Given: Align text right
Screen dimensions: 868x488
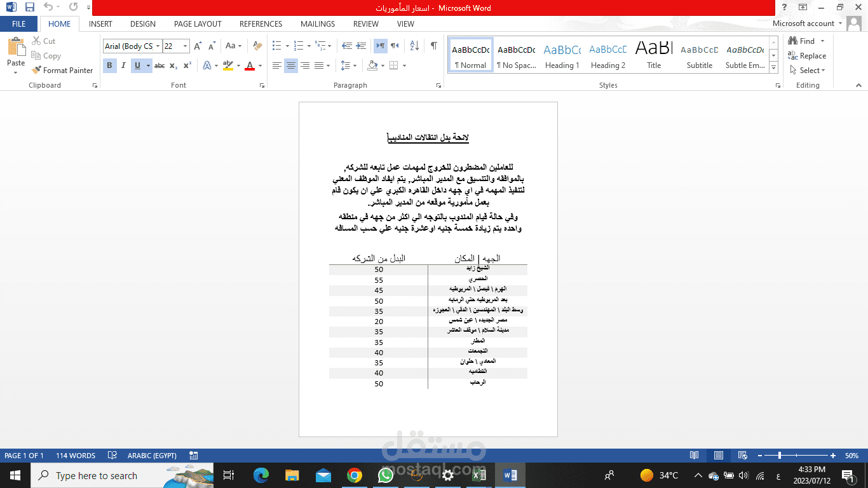Looking at the screenshot, I should (x=305, y=65).
